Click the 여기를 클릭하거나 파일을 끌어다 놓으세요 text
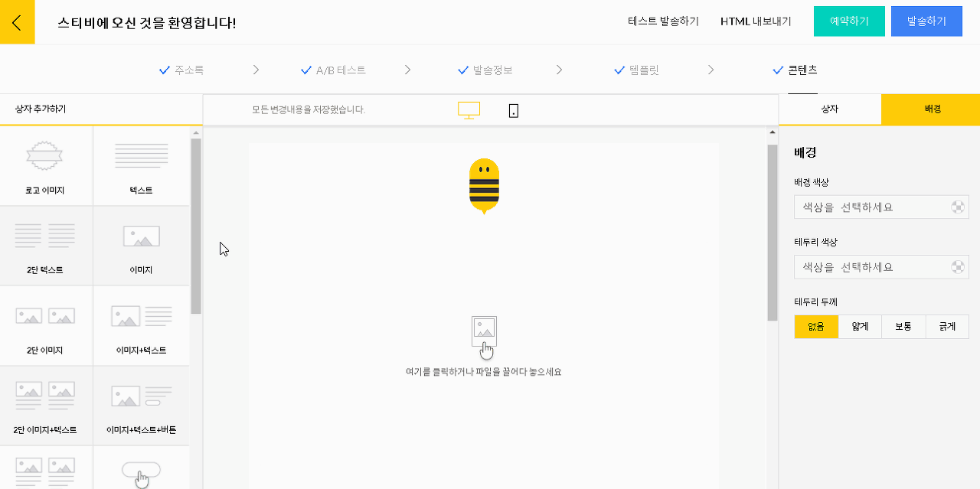The image size is (980, 489). click(484, 372)
